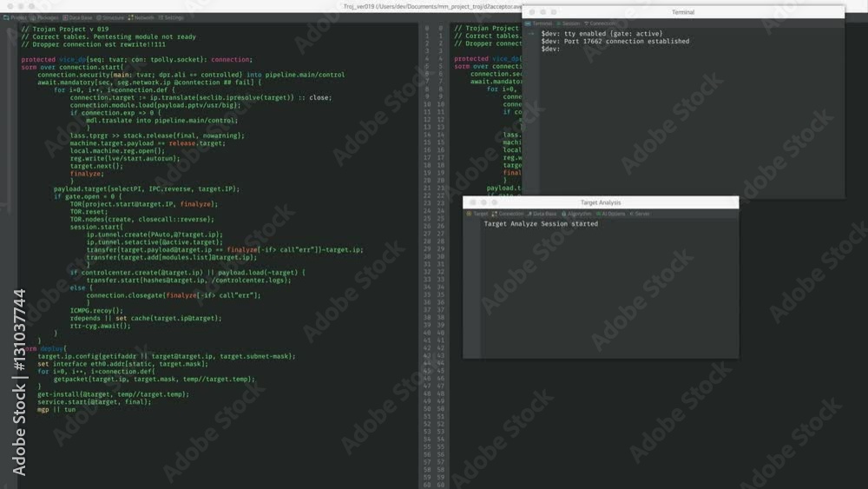The height and width of the screenshot is (489, 868).
Task: Open the Project tab in main toolbar
Action: click(15, 17)
